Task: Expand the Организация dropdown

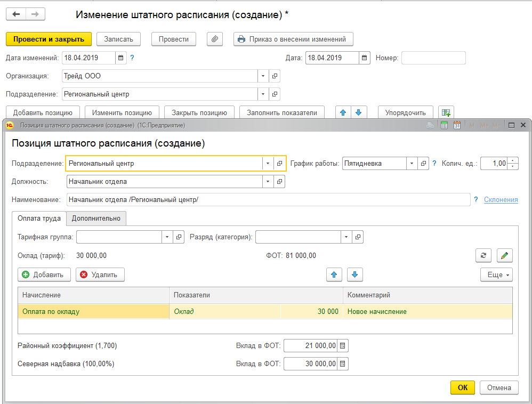Action: pyautogui.click(x=263, y=76)
